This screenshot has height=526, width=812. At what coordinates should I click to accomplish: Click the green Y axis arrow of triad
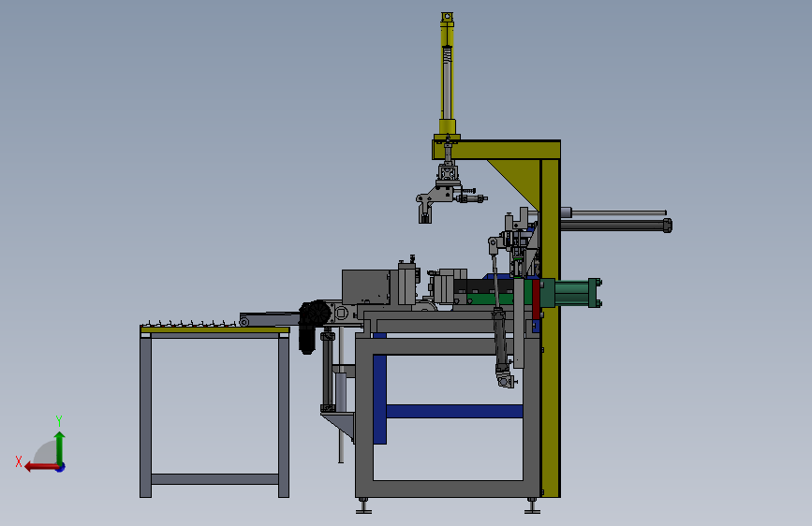(x=60, y=447)
